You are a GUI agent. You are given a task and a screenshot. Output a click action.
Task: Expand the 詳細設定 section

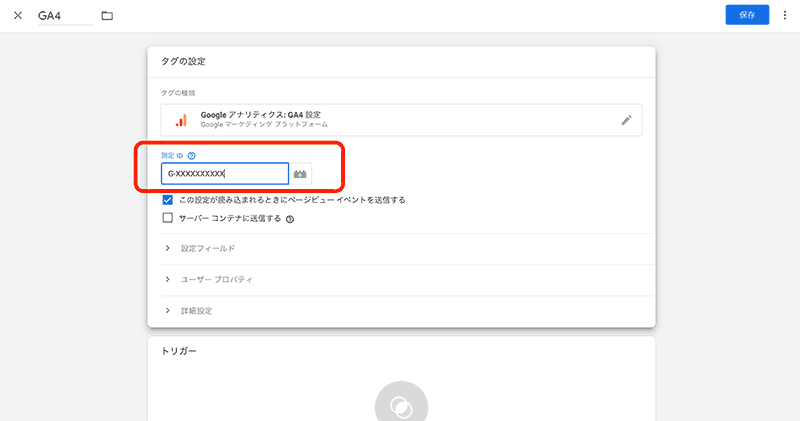point(408,311)
